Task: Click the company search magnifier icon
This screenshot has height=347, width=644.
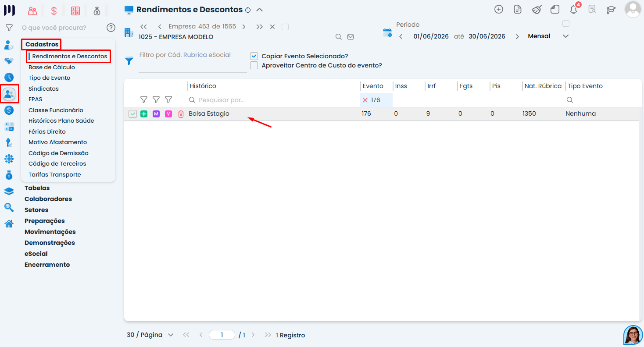Action: 339,37
